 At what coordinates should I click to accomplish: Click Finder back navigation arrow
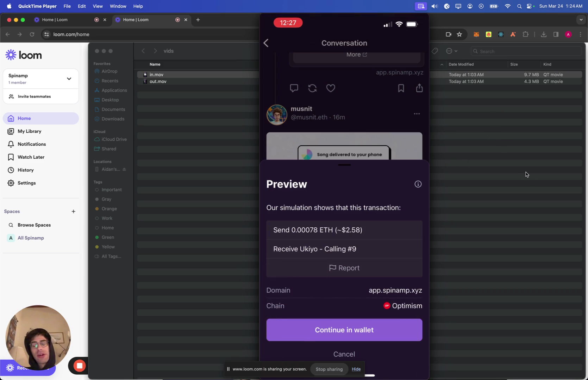[143, 51]
